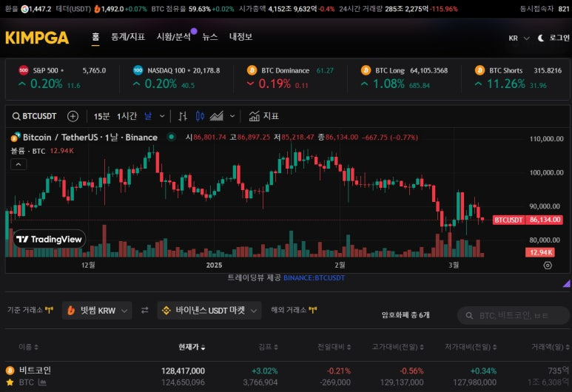The image size is (572, 392).
Task: Click the 암호화폐 총 6개 text
Action: (406, 314)
